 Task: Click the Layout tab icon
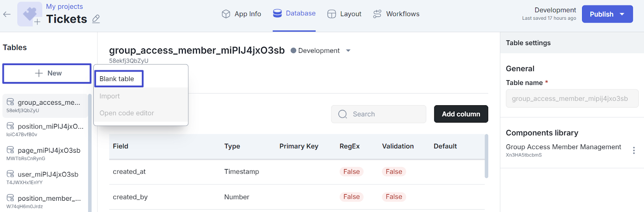coord(332,14)
